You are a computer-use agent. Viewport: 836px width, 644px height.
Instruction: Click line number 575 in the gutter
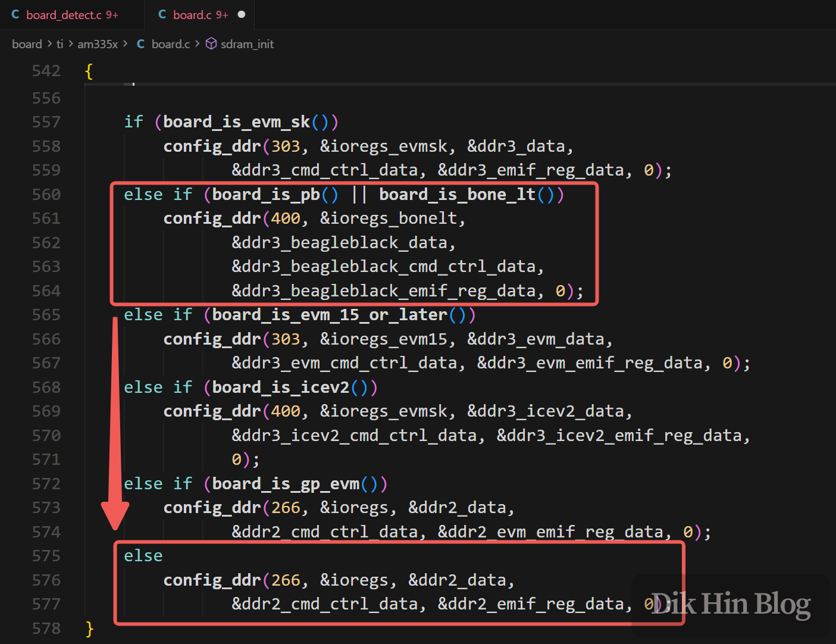coord(46,556)
